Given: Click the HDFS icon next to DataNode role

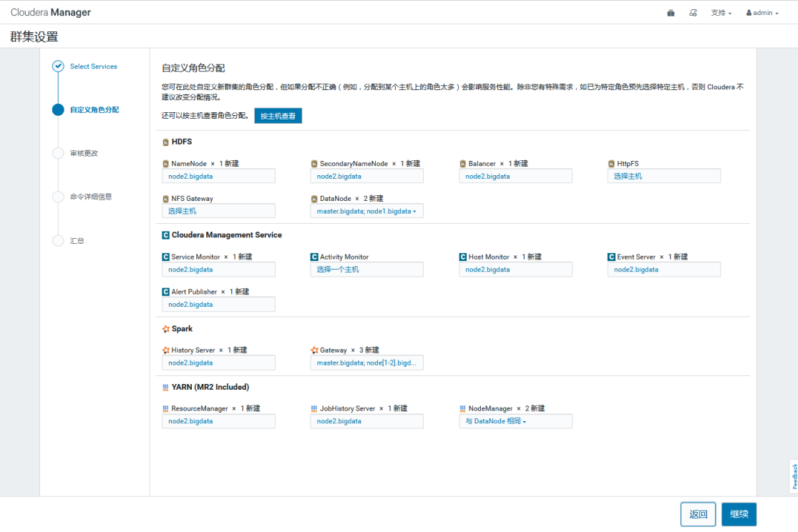Looking at the screenshot, I should pyautogui.click(x=313, y=198).
